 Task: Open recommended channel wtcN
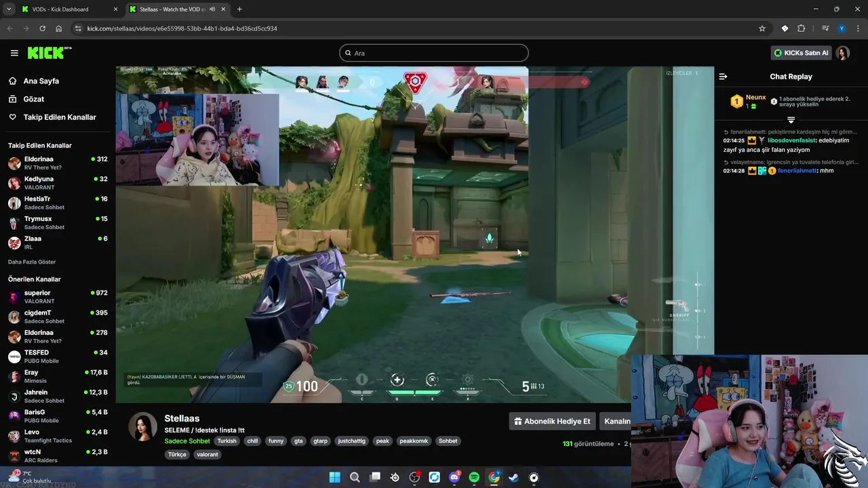[58, 455]
